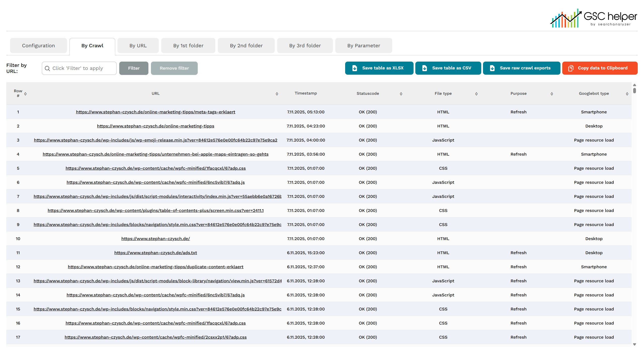Click the download icon on Save raw crawl exports
The width and height of the screenshot is (644, 362).
tap(492, 68)
